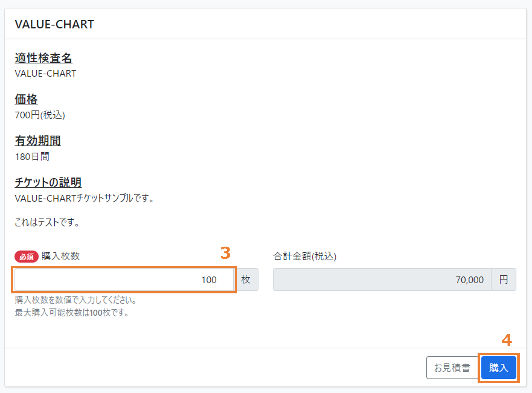Click the VALUE-CHARTチケットサンプル description text
This screenshot has height=393, width=532.
pos(84,198)
